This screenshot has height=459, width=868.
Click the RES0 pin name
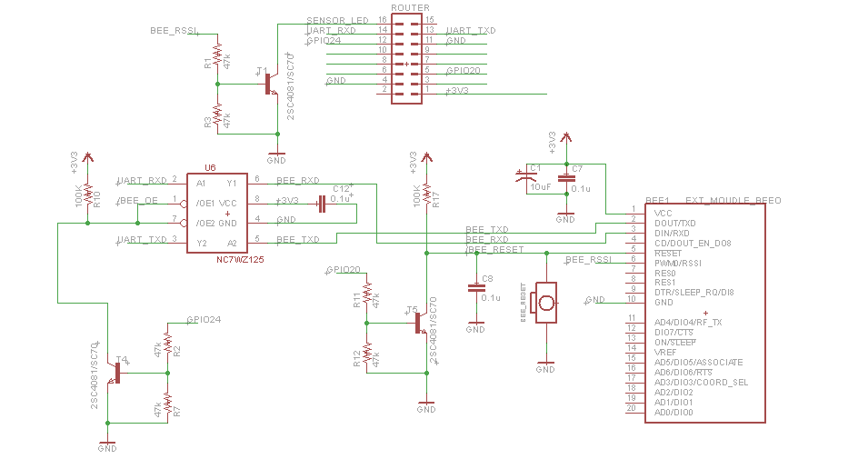(664, 273)
